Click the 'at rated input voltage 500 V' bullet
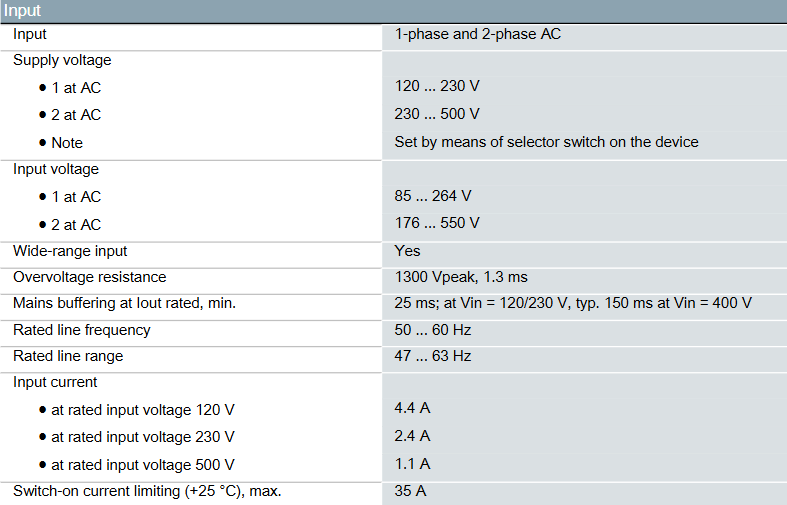This screenshot has height=505, width=787. tap(143, 464)
